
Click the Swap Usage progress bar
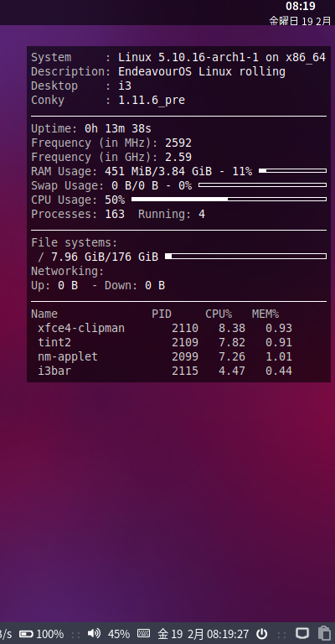[262, 185]
